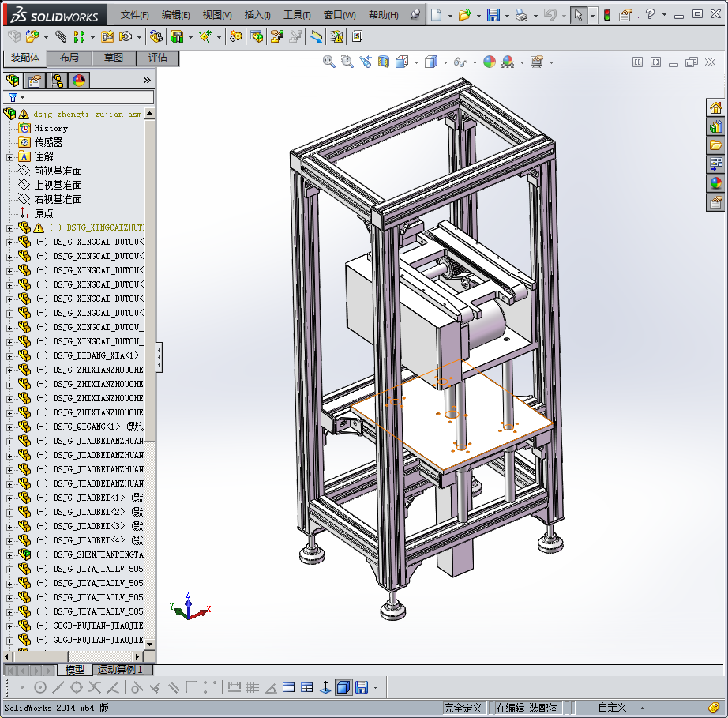728x718 pixels.
Task: Open the Bill of Materials icon
Action: tap(257, 36)
